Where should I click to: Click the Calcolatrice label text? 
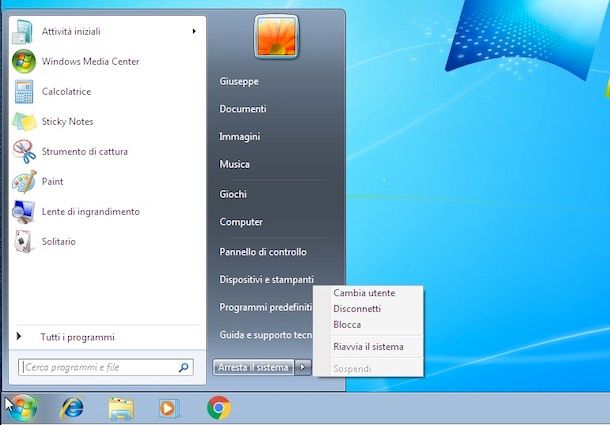(66, 91)
